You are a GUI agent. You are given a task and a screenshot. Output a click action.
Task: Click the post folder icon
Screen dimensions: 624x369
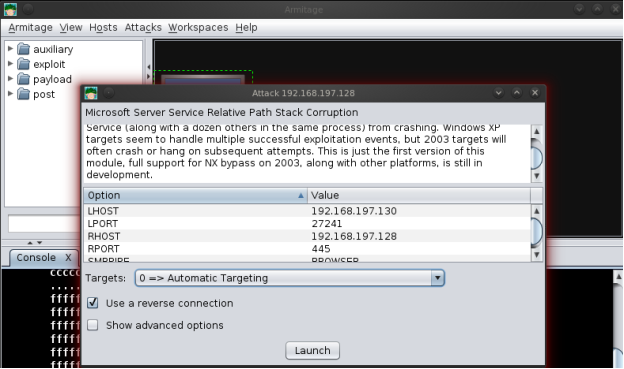pos(24,94)
